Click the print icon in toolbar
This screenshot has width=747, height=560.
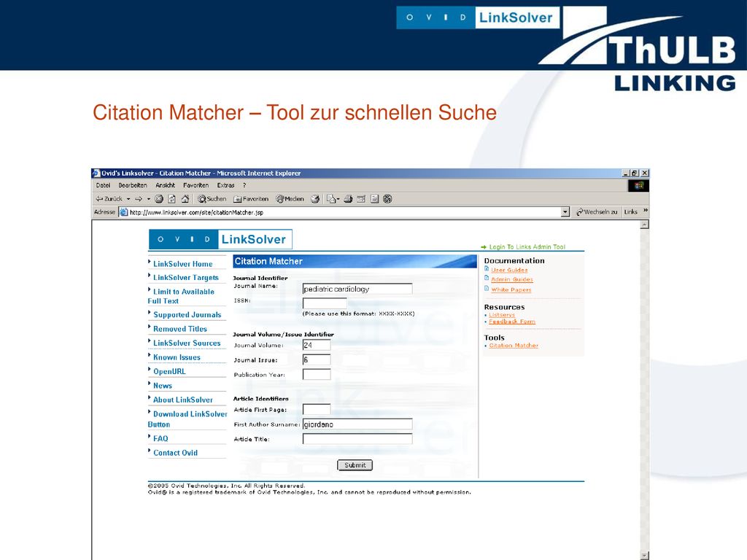[348, 199]
